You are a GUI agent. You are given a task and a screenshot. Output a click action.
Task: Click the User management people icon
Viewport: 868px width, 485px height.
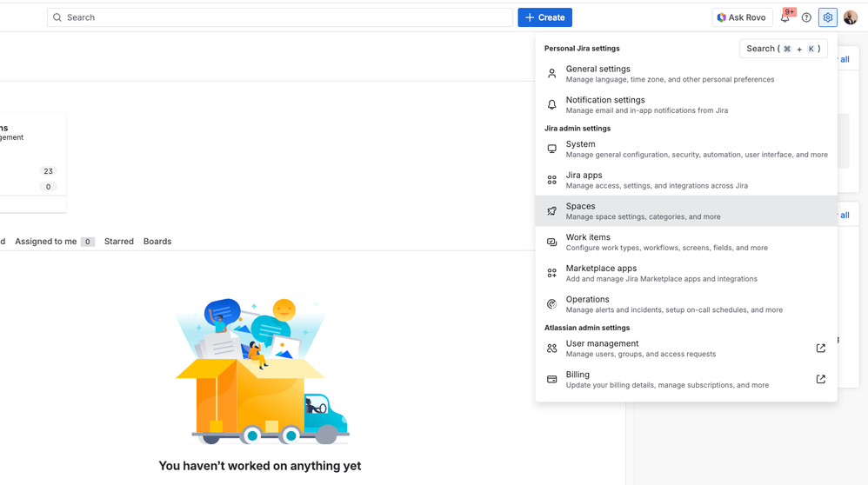click(x=552, y=348)
